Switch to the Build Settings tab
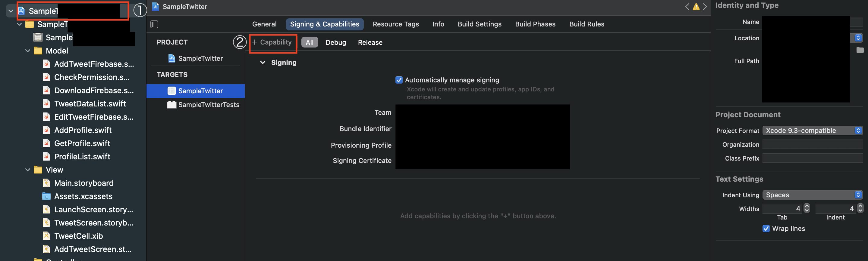This screenshot has width=868, height=261. (x=479, y=24)
